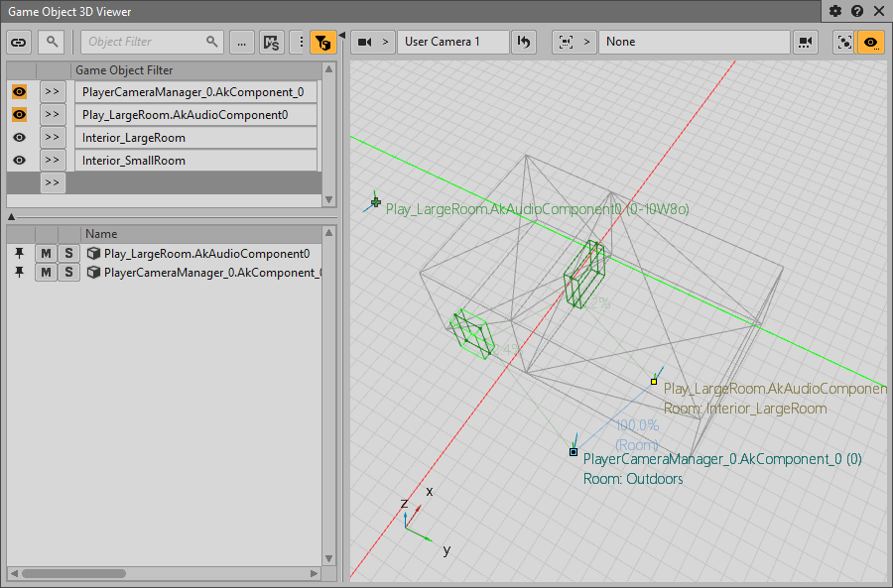893x588 pixels.
Task: Click the link icon in the toolbar
Action: coord(19,42)
